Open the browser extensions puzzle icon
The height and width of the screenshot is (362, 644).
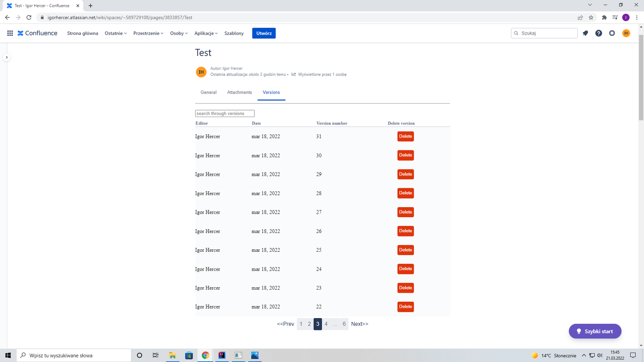coord(604,17)
